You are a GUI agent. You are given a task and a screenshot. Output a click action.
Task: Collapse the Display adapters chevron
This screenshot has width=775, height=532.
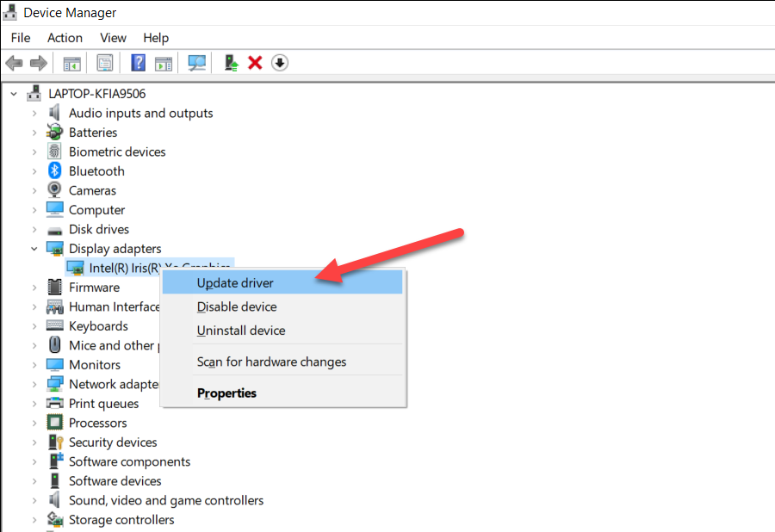(34, 249)
